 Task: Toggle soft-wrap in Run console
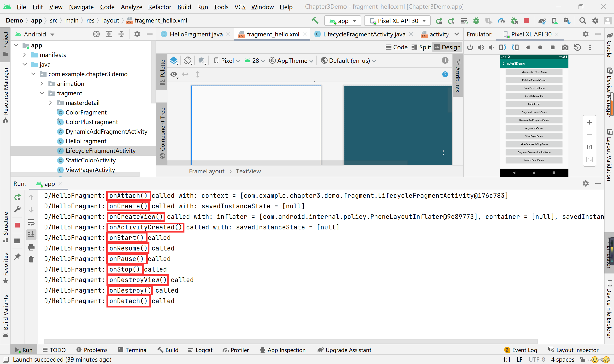[x=31, y=222]
